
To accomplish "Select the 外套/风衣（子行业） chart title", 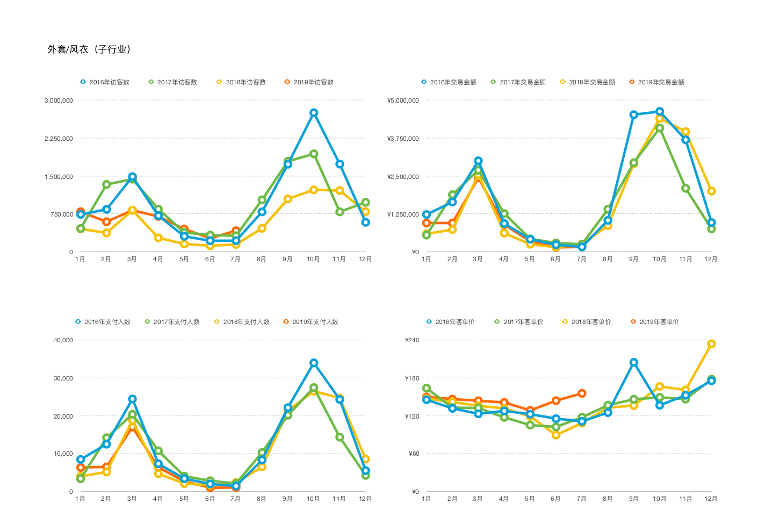I will click(90, 49).
